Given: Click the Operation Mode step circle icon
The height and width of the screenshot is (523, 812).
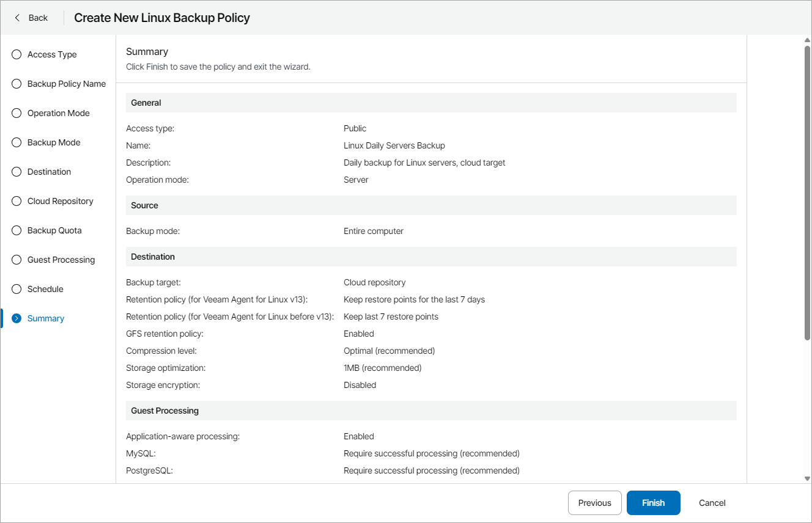Looking at the screenshot, I should click(17, 113).
